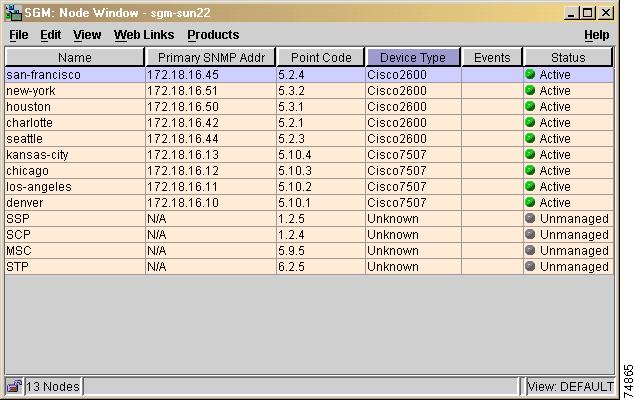Select the STP node name
This screenshot has width=635, height=400.
[x=17, y=267]
